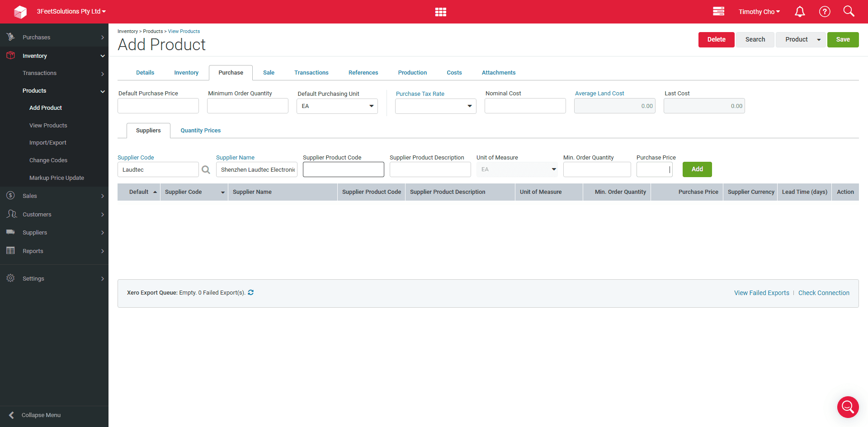868x427 pixels.
Task: Expand the Sales sidebar menu
Action: click(x=103, y=196)
